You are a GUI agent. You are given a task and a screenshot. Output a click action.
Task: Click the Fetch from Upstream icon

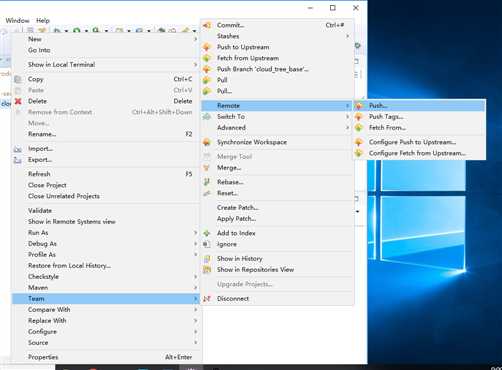click(207, 58)
